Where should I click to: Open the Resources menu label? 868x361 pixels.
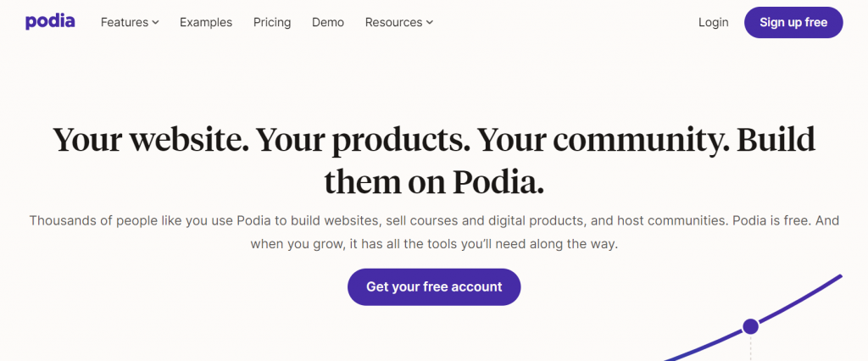pos(393,23)
